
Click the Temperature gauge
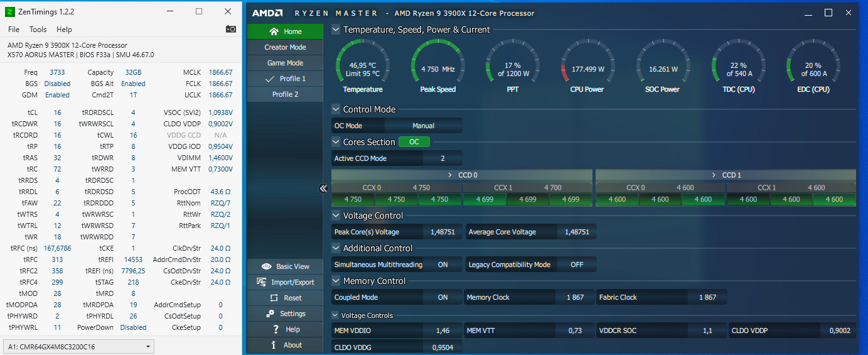pos(363,66)
